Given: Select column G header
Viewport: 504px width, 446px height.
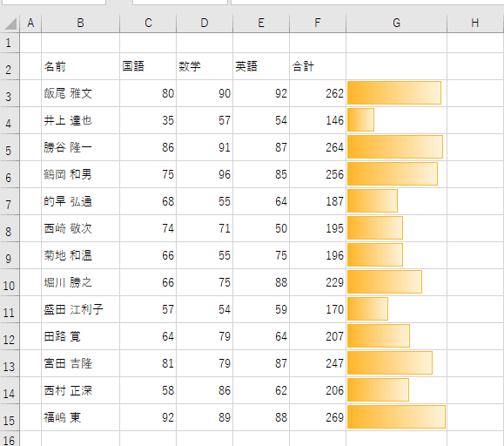Looking at the screenshot, I should pyautogui.click(x=396, y=24).
